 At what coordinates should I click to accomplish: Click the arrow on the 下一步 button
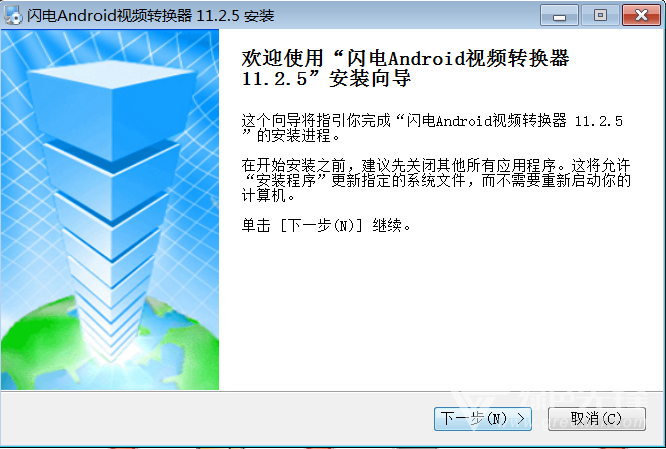point(520,419)
